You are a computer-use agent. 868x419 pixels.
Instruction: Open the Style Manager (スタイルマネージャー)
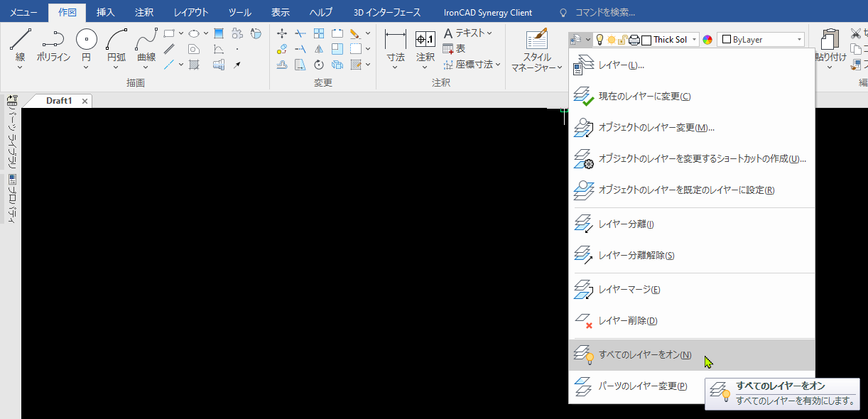537,40
